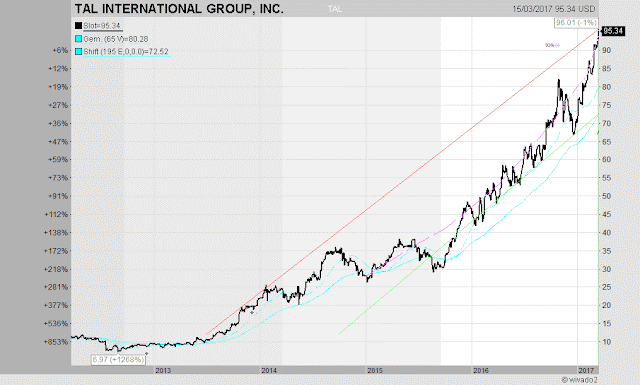Click the 'TAL' ticker symbol in header
640x385 pixels.
[x=335, y=9]
